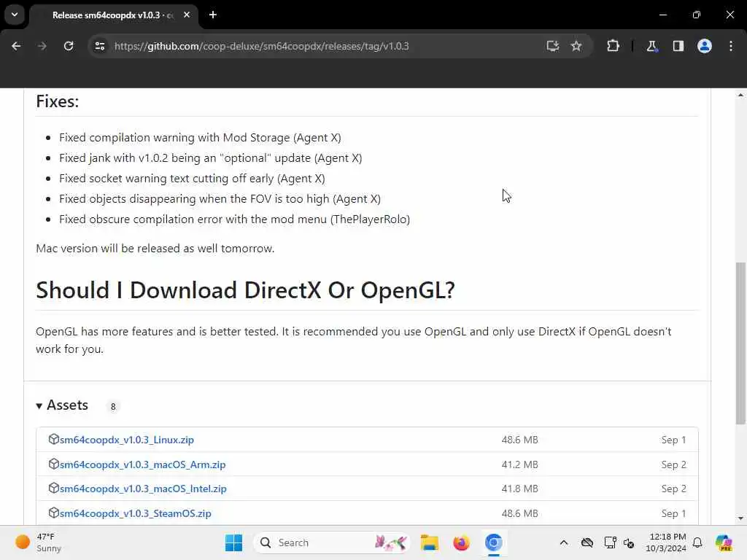Click the 'Should I Download DirectX Or OpenGL?' heading
The width and height of the screenshot is (747, 560).
coord(245,290)
